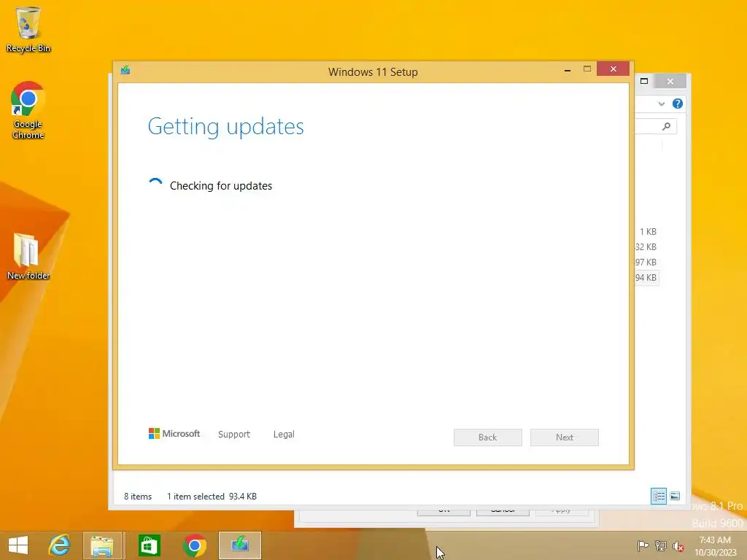
Task: Open the Windows Store taskbar icon
Action: click(149, 545)
